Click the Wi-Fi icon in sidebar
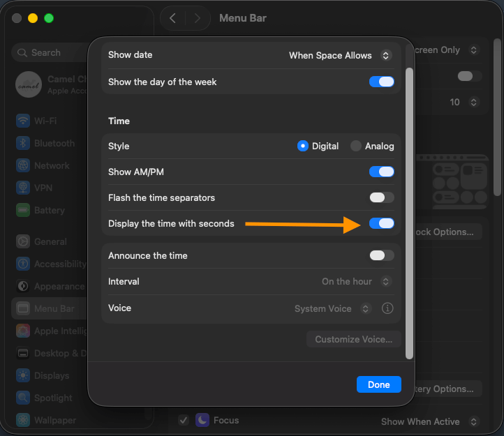The height and width of the screenshot is (436, 504). point(23,121)
